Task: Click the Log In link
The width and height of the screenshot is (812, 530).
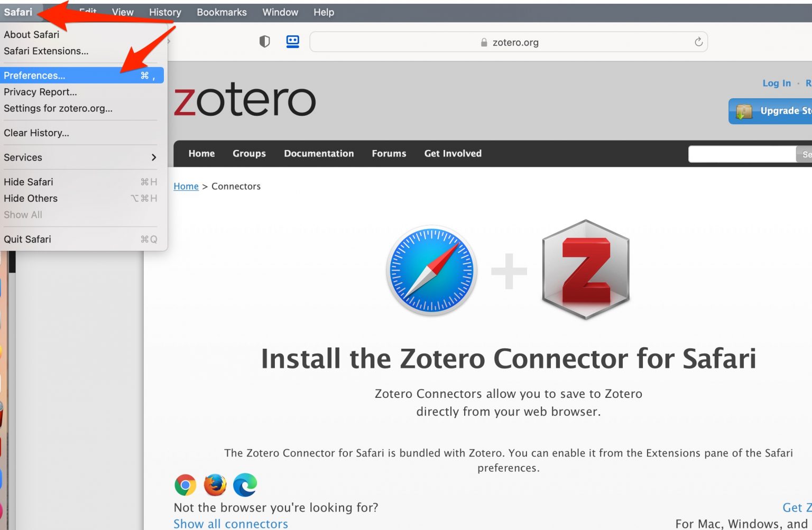Action: point(777,83)
